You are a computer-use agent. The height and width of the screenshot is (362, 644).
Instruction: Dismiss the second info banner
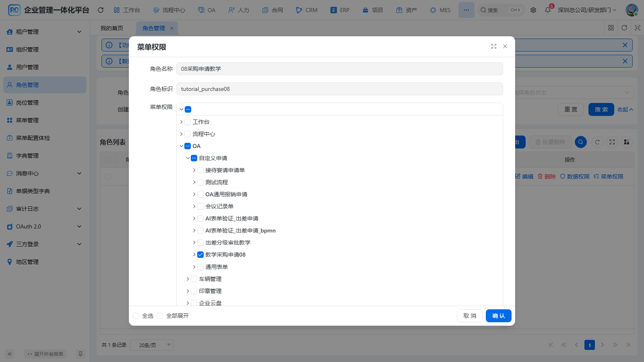click(x=625, y=61)
